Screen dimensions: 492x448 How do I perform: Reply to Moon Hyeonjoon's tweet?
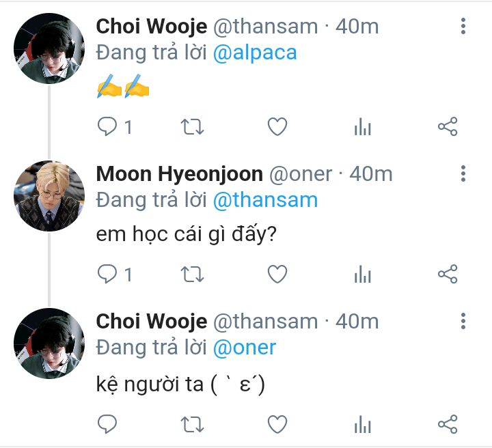[x=108, y=274]
